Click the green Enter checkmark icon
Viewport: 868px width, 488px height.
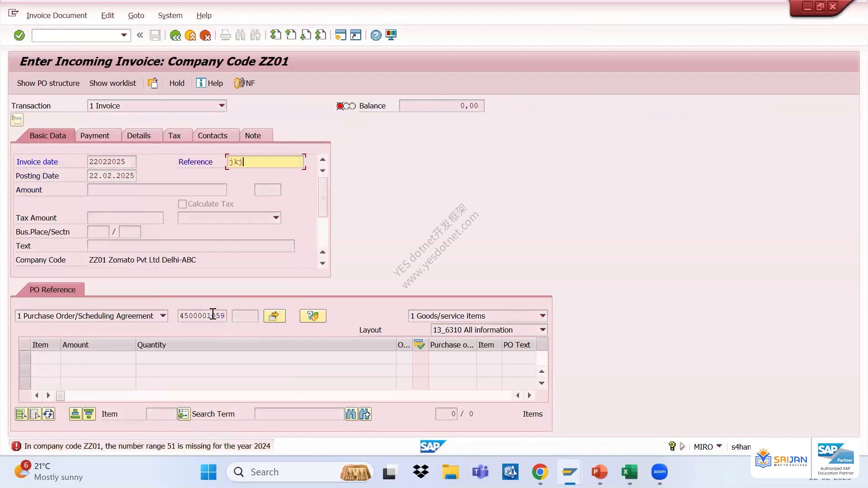click(x=19, y=35)
